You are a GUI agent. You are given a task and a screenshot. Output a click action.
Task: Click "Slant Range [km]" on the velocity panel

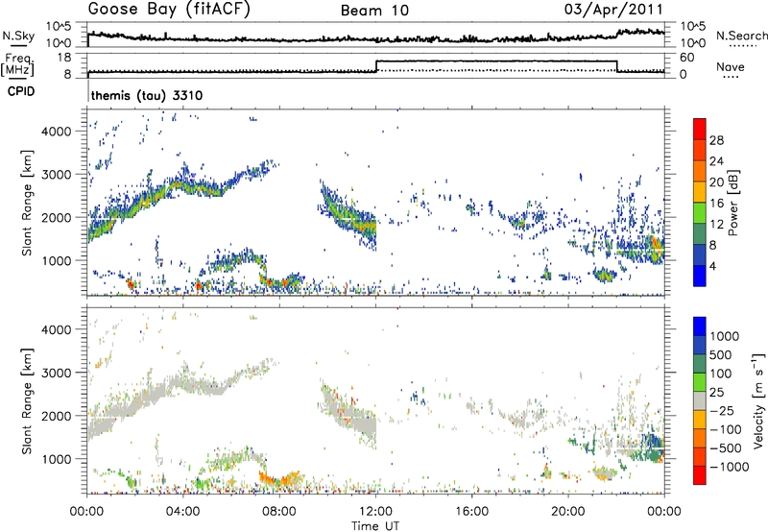click(x=27, y=400)
